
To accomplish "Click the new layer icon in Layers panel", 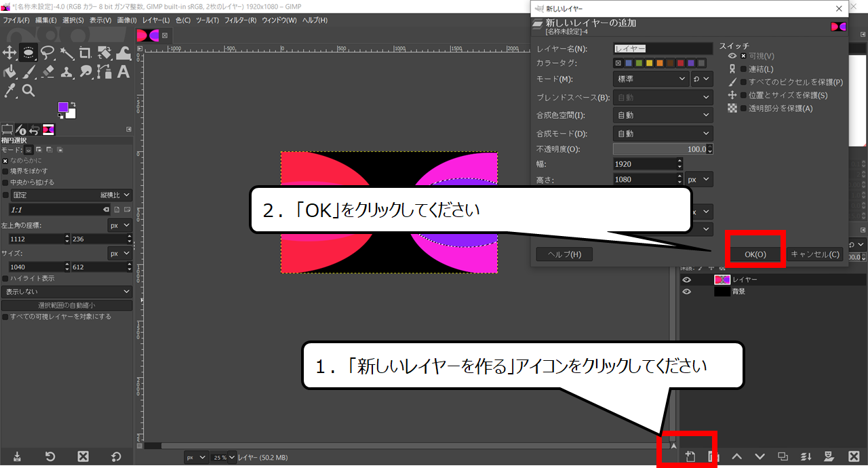I will (x=690, y=456).
